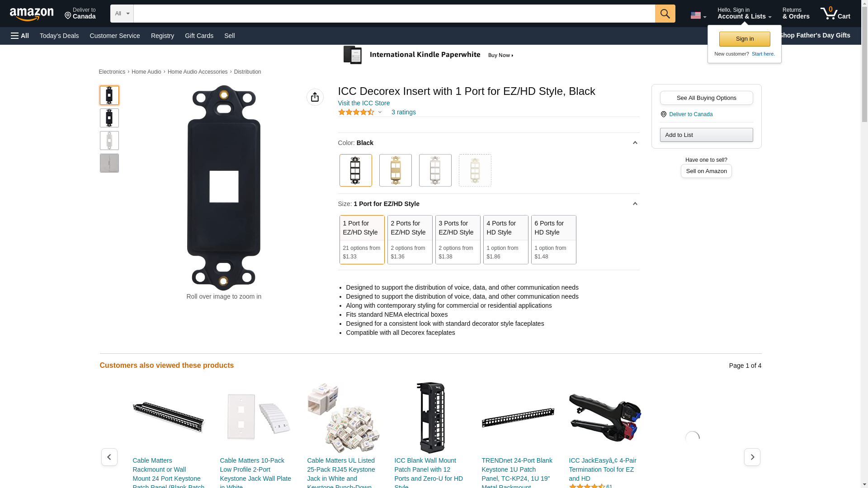The image size is (868, 488).
Task: Collapse the Color section chevron
Action: [x=635, y=143]
